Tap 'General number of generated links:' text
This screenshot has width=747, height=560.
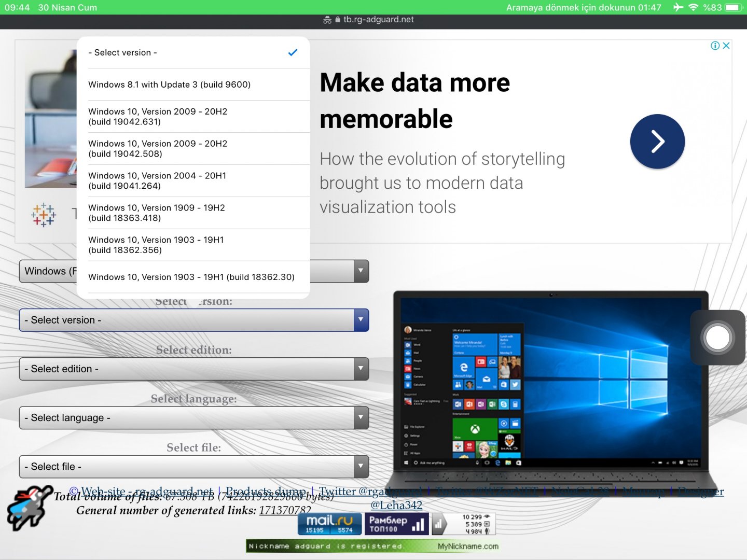pos(166,510)
